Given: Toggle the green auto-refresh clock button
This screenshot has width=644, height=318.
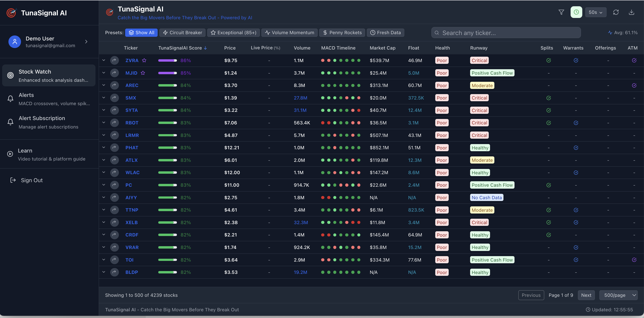Looking at the screenshot, I should [576, 12].
